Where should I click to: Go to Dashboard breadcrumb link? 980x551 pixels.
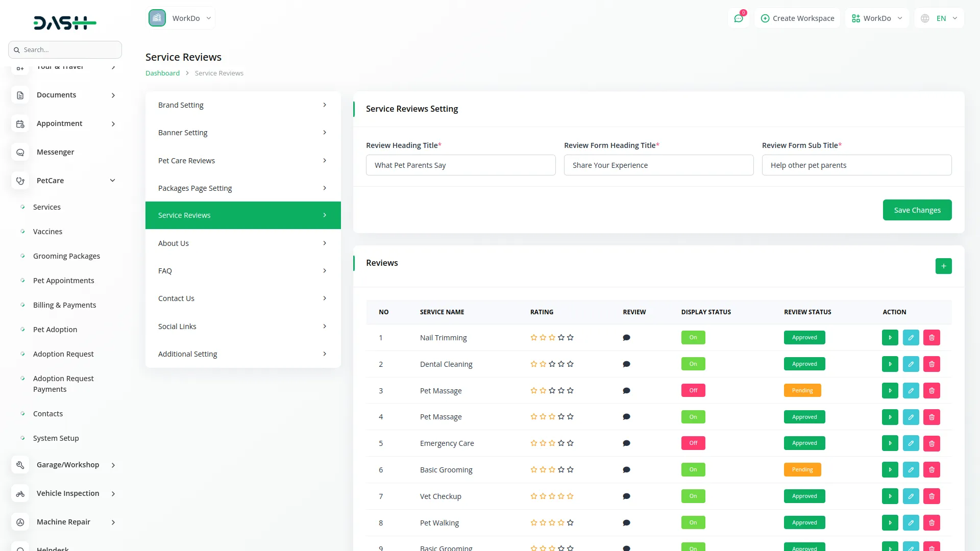pos(162,73)
